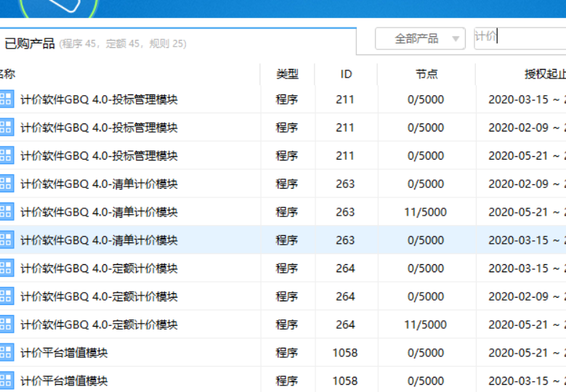
Task: Sort by the 节点 column header
Action: pos(426,74)
